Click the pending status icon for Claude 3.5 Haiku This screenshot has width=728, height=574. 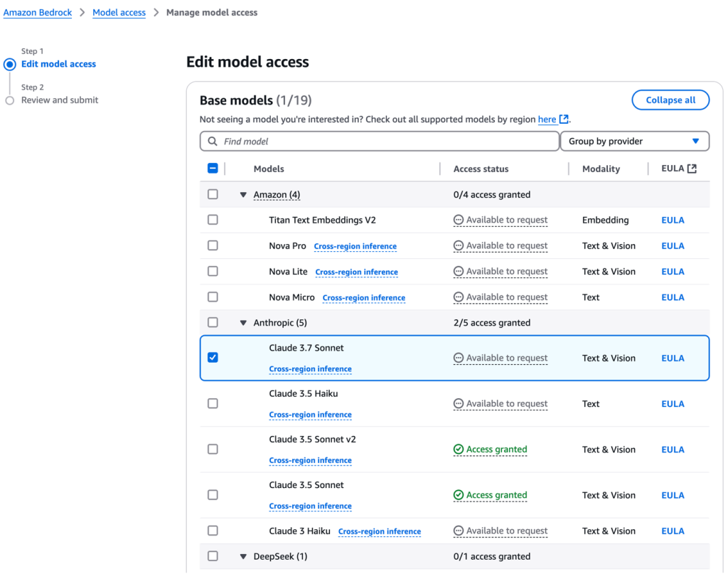[x=459, y=403]
